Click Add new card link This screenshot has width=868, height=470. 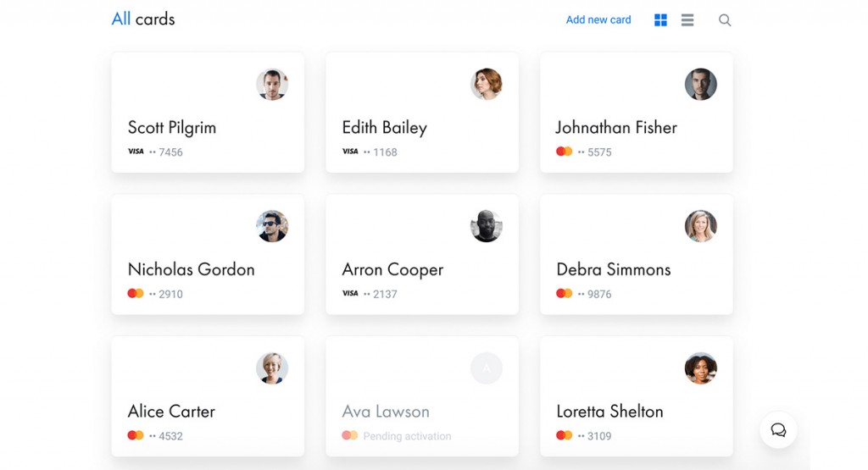[598, 20]
